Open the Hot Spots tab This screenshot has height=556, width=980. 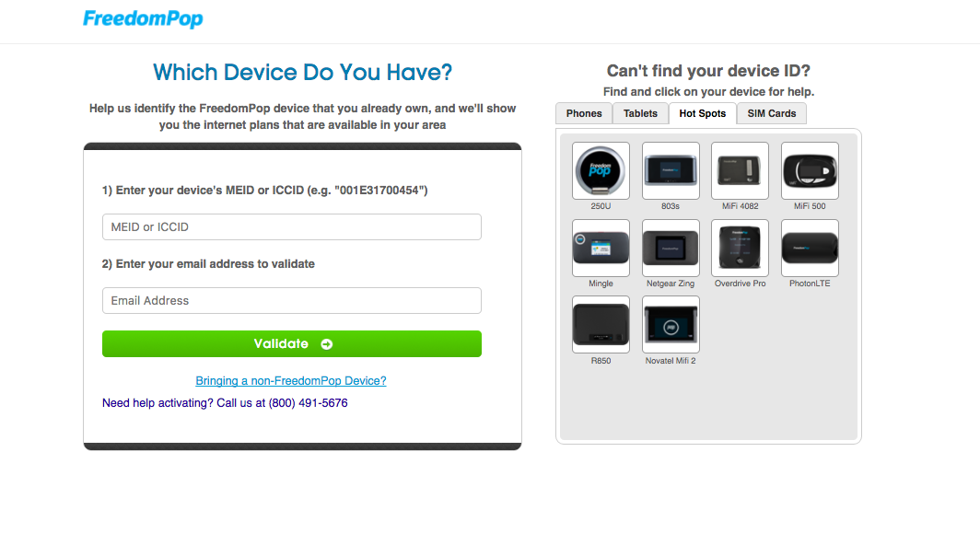click(x=703, y=114)
